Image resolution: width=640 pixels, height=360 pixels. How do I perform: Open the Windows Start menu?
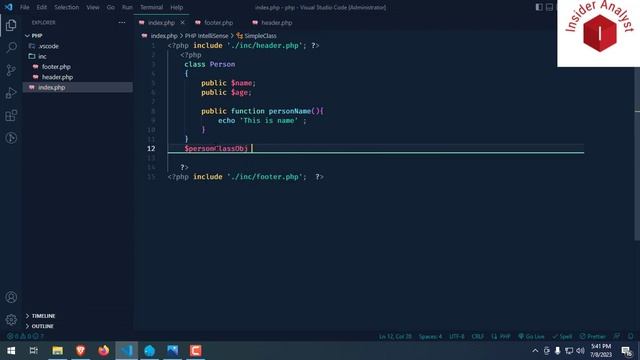11,351
